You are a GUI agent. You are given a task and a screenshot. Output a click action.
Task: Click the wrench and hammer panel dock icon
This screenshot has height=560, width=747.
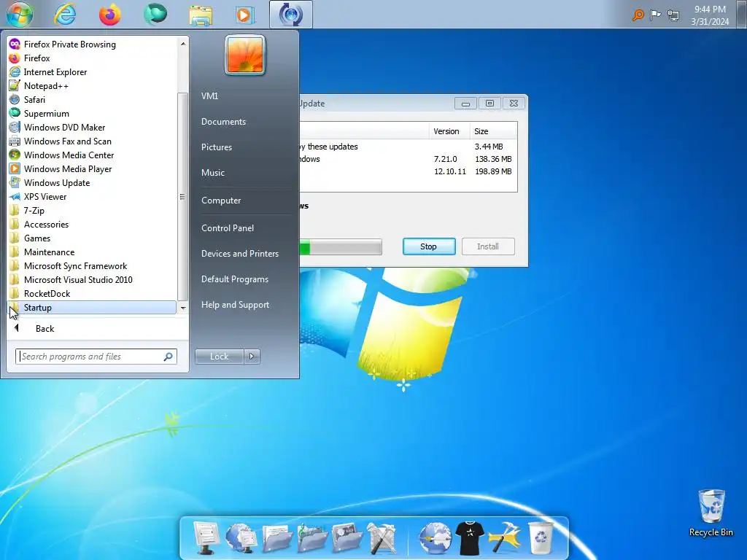click(x=382, y=538)
